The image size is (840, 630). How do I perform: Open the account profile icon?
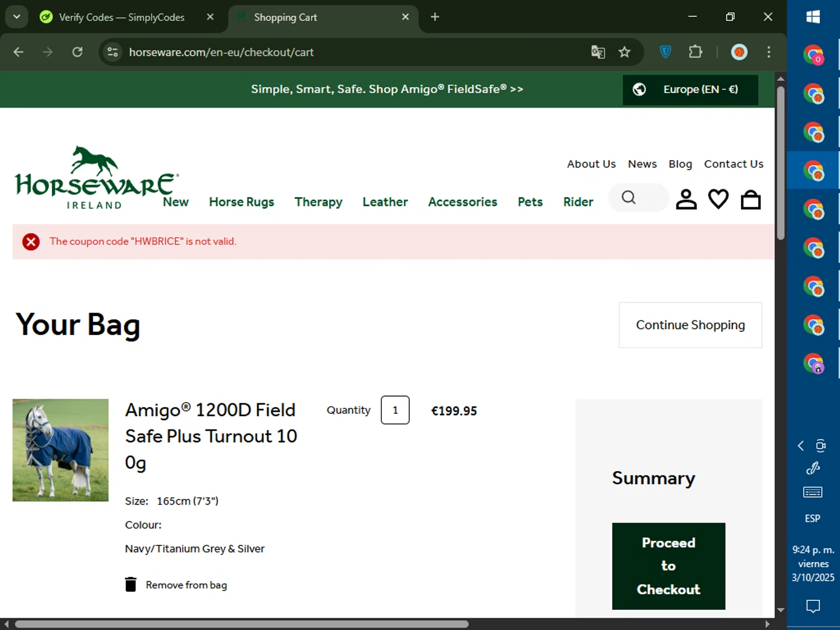pyautogui.click(x=686, y=199)
